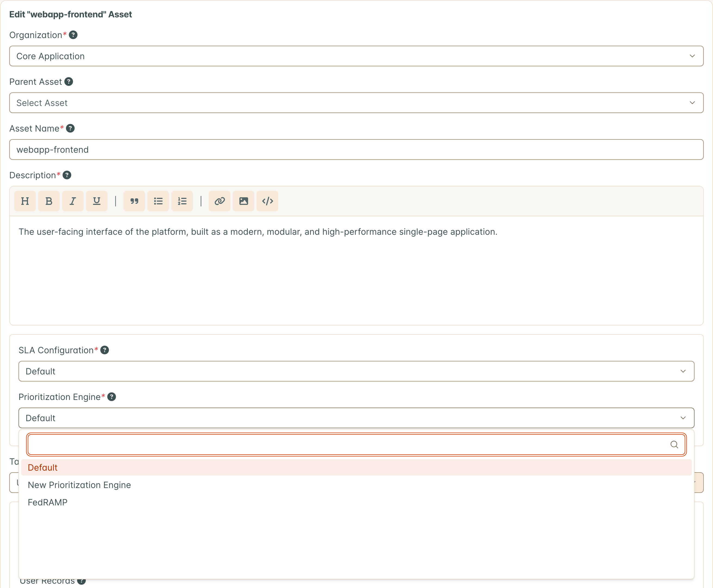The image size is (713, 588).
Task: Collapse the Prioritization Engine dropdown
Action: click(x=356, y=418)
